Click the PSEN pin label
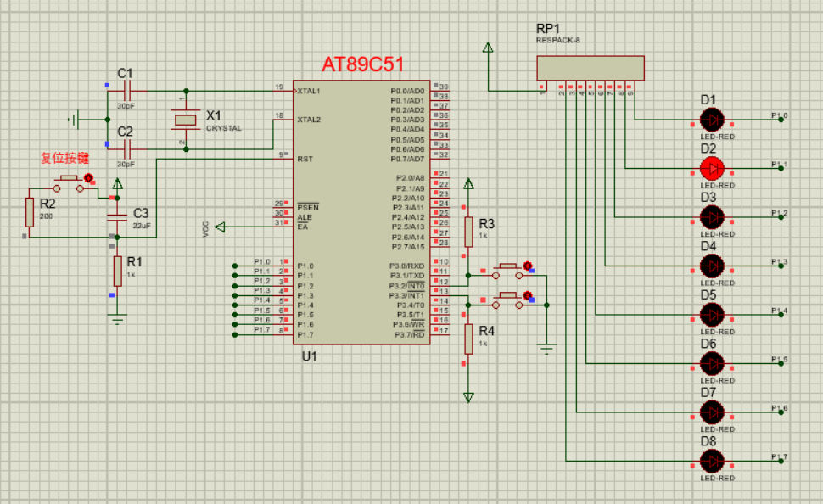823x504 pixels. tap(308, 207)
